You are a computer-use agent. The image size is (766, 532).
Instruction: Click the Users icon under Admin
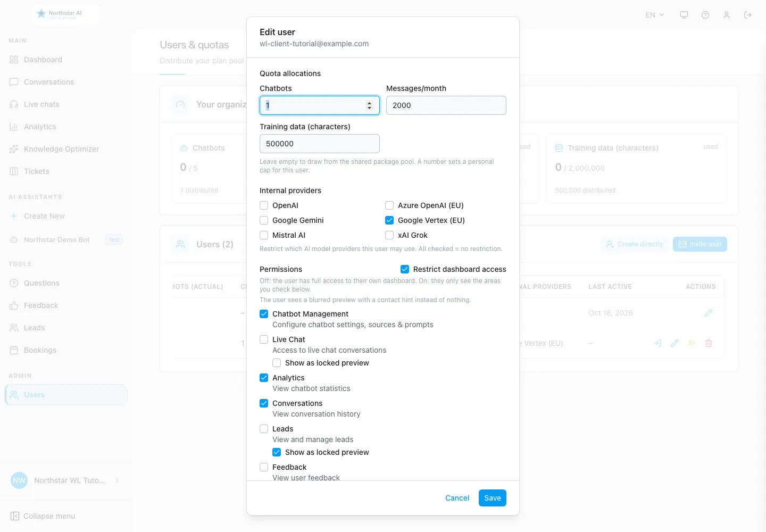coord(14,395)
